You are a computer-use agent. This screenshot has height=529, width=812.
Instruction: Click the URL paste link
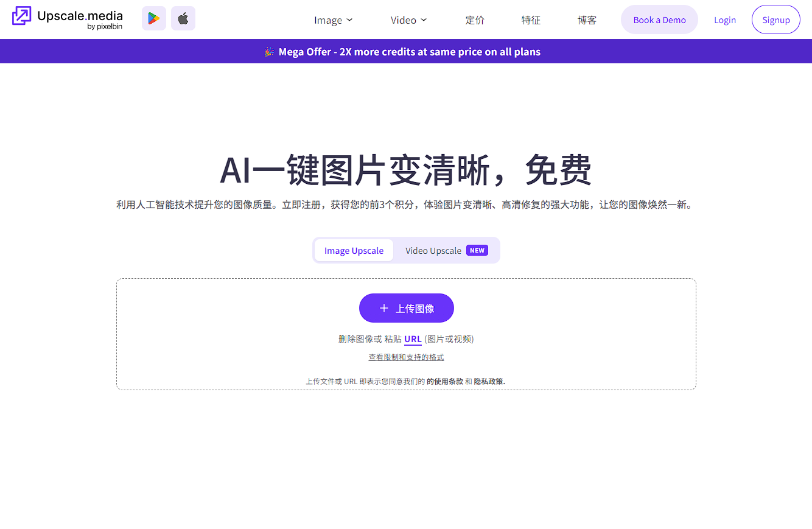click(x=413, y=339)
